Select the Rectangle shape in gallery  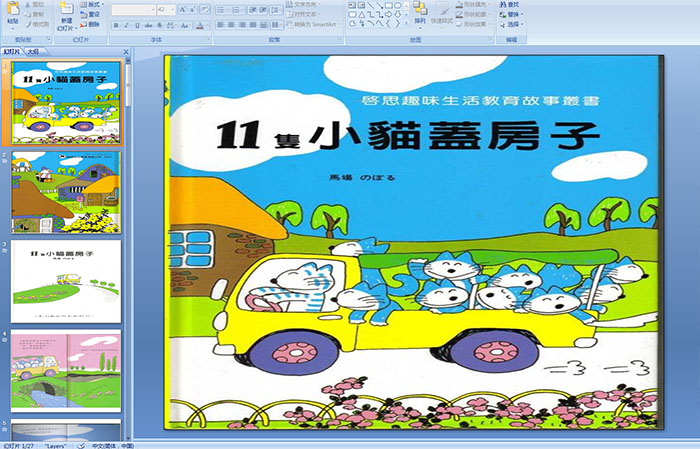pyautogui.click(x=389, y=5)
